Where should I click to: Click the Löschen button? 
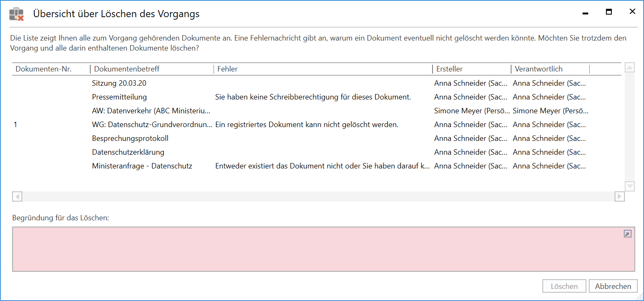[x=564, y=286]
